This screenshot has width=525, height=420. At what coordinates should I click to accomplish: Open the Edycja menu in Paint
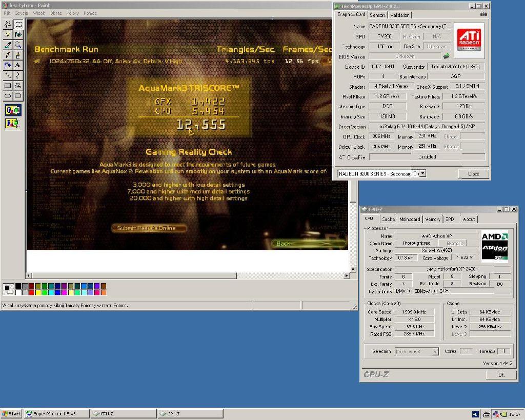pos(22,13)
